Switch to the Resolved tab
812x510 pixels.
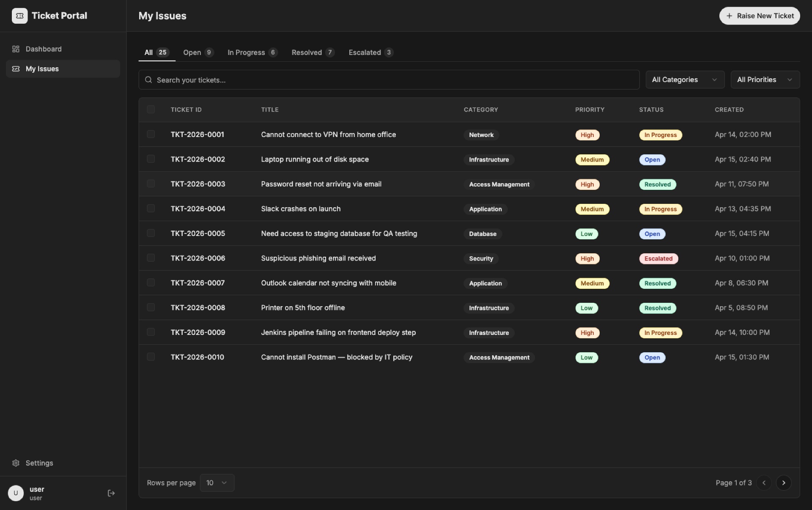(312, 52)
